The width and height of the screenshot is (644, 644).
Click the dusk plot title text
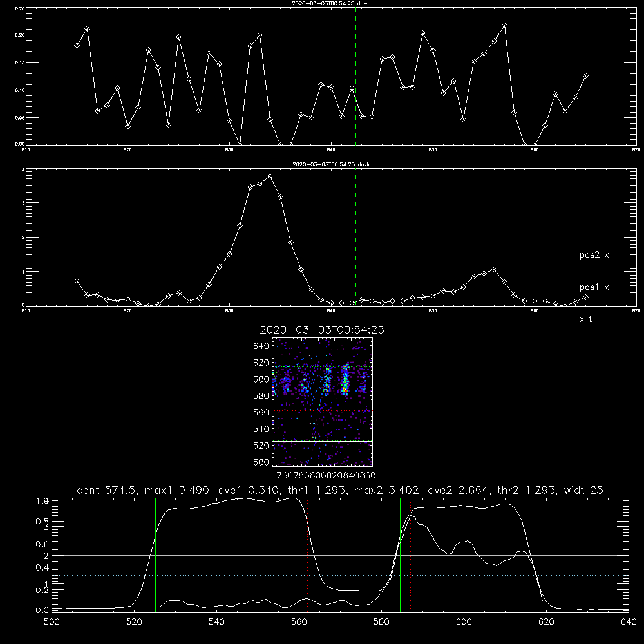331,164
